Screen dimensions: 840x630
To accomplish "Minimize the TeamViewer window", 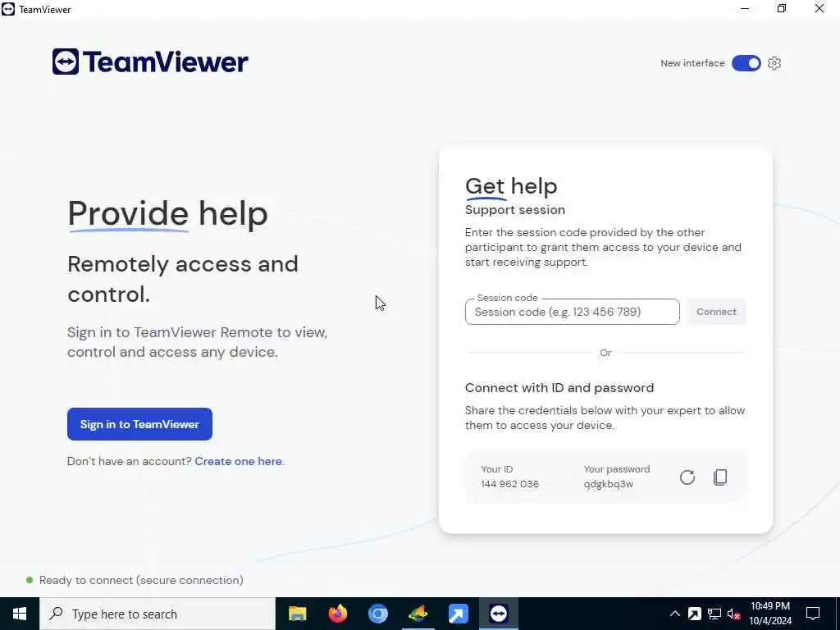I will coord(745,9).
